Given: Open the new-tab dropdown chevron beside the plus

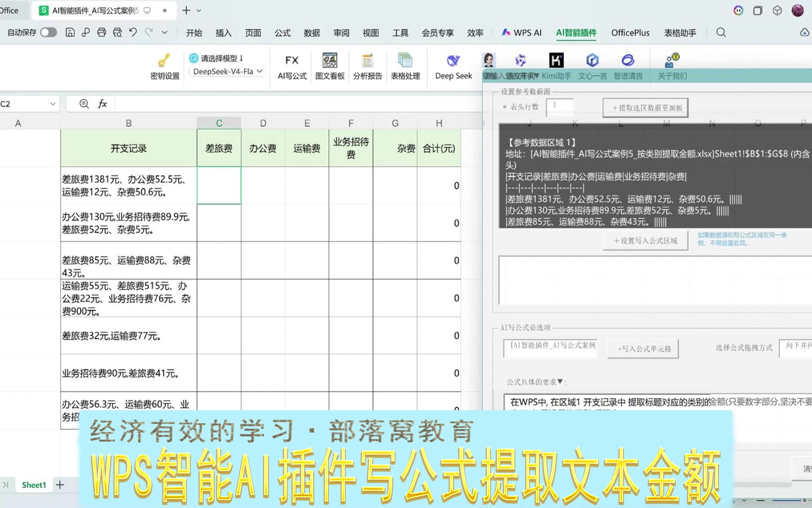Looking at the screenshot, I should 199,10.
